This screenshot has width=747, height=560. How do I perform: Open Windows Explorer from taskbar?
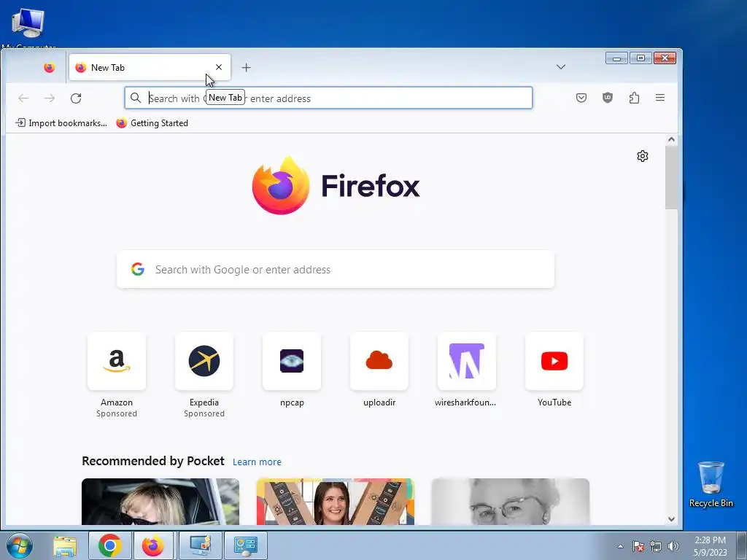click(x=65, y=545)
